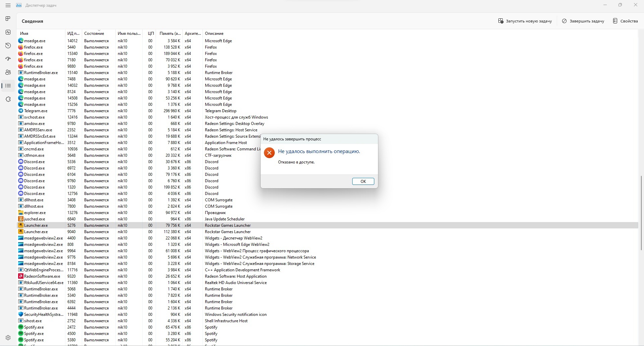Open Performance page in sidebar

pyautogui.click(x=8, y=32)
